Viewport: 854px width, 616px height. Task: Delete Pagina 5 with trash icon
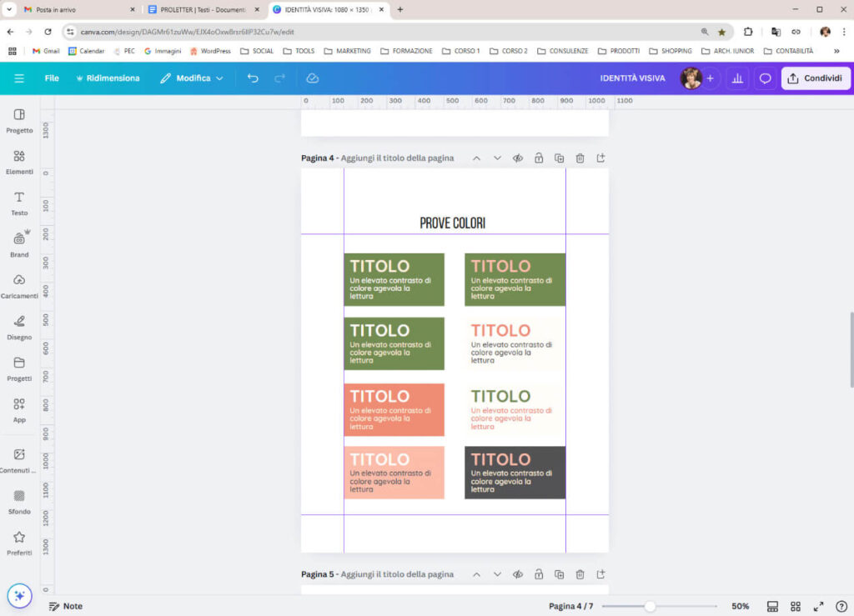pos(580,574)
